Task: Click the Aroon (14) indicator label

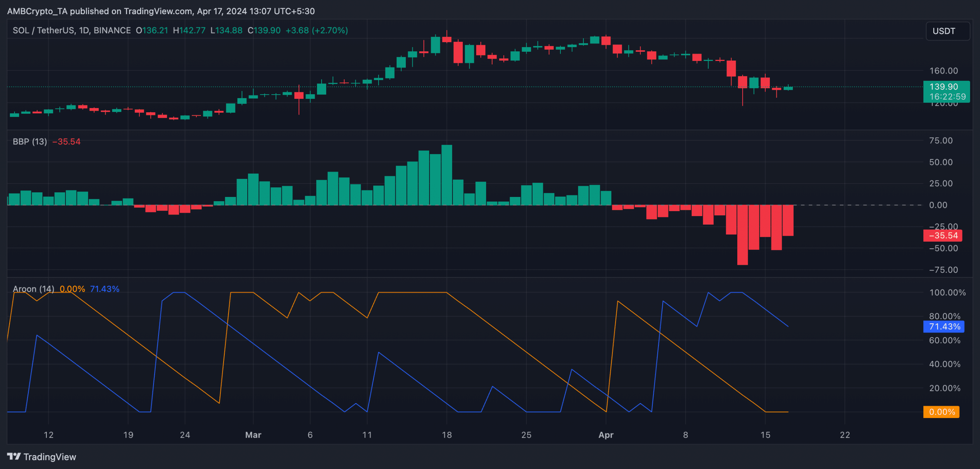Action: pos(33,289)
